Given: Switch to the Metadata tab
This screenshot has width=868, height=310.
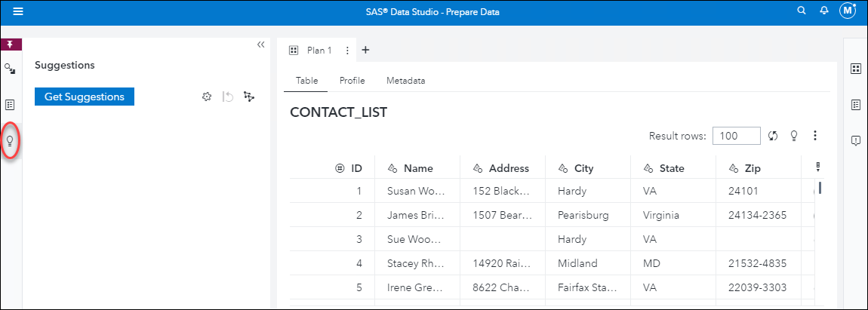Looking at the screenshot, I should [x=405, y=80].
